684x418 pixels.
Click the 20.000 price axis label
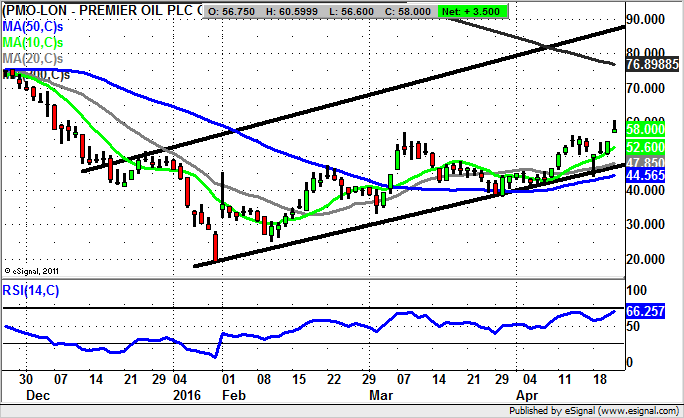(646, 259)
